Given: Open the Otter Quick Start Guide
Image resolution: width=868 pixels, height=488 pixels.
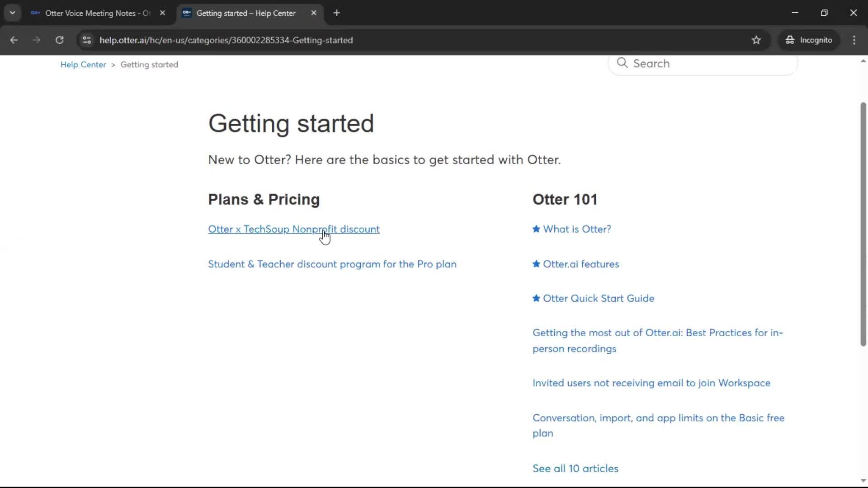Looking at the screenshot, I should pyautogui.click(x=598, y=298).
